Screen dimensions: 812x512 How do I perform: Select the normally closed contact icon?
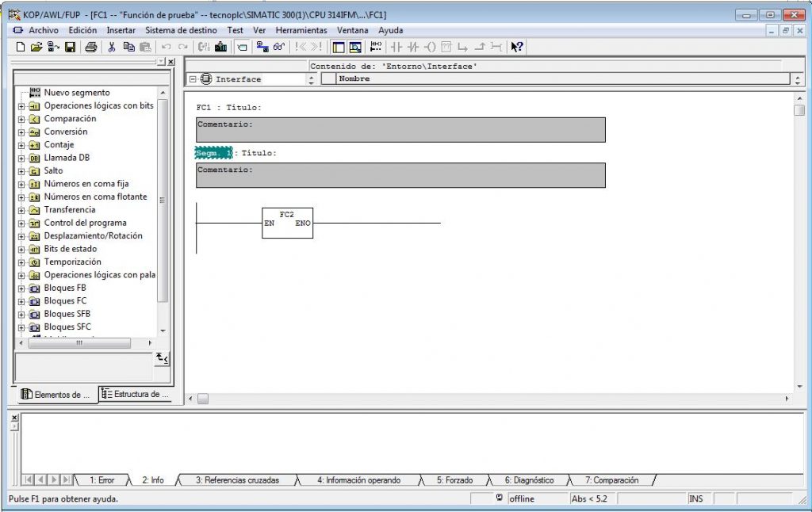point(412,47)
